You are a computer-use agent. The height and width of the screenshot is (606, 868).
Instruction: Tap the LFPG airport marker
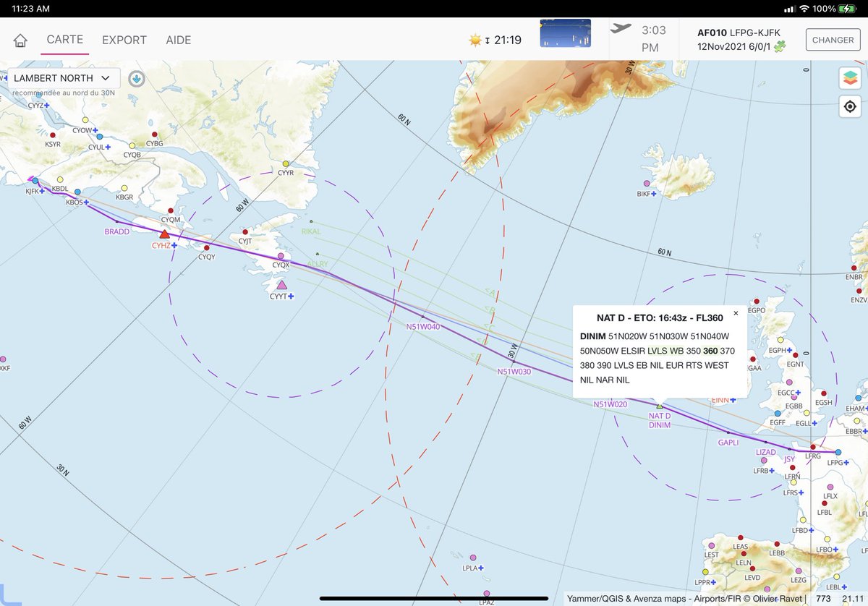pyautogui.click(x=838, y=452)
